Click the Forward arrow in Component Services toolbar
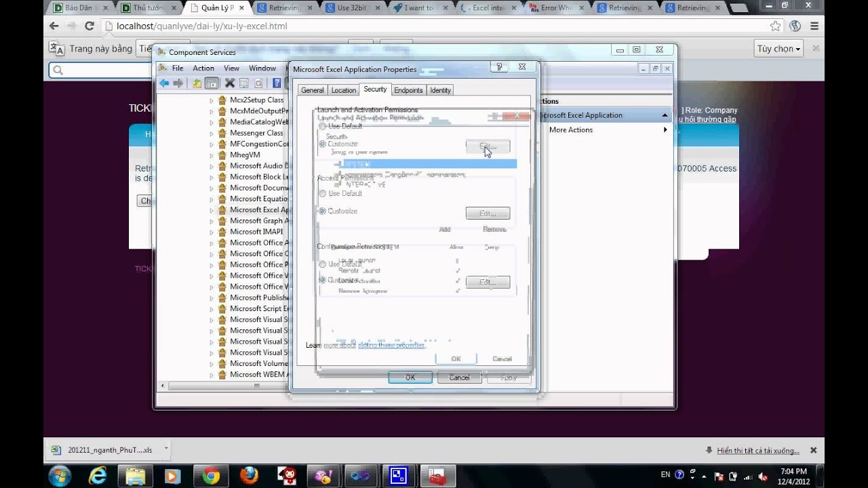The image size is (868, 488). click(x=178, y=83)
